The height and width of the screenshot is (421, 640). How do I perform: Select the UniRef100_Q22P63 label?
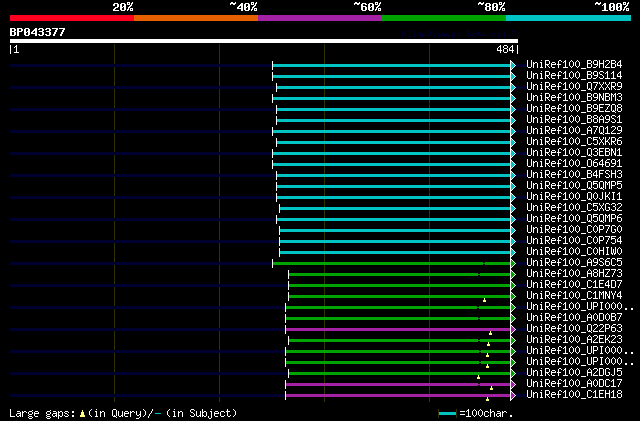[574, 329]
